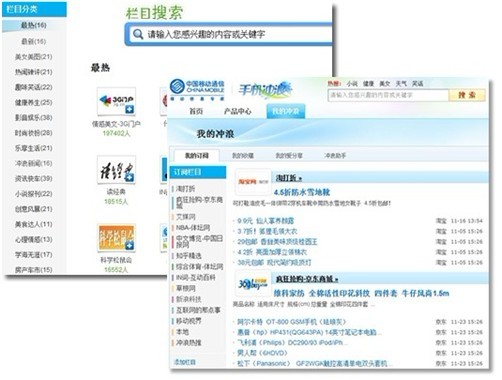Click the yellow 搜索 button

pyautogui.click(x=467, y=95)
